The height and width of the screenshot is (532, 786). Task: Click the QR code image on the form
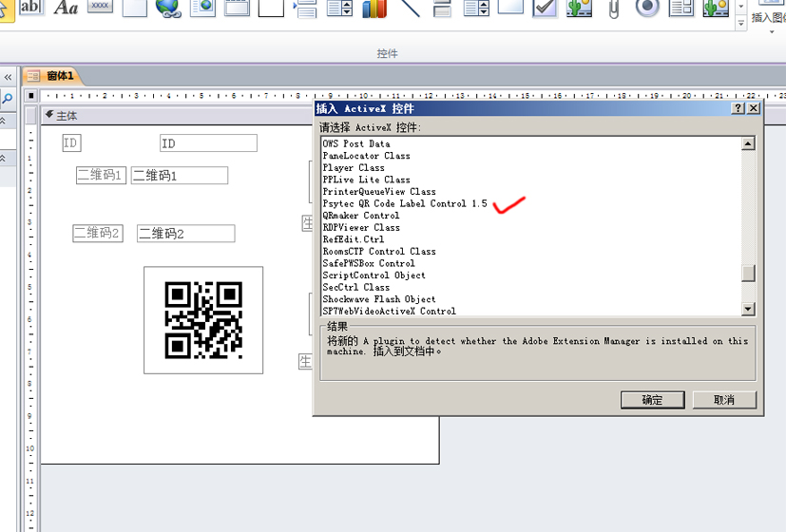203,320
